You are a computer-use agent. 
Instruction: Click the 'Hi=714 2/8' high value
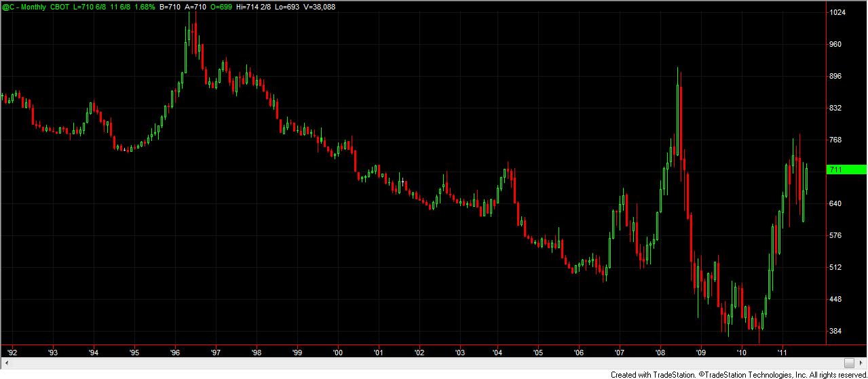point(253,7)
